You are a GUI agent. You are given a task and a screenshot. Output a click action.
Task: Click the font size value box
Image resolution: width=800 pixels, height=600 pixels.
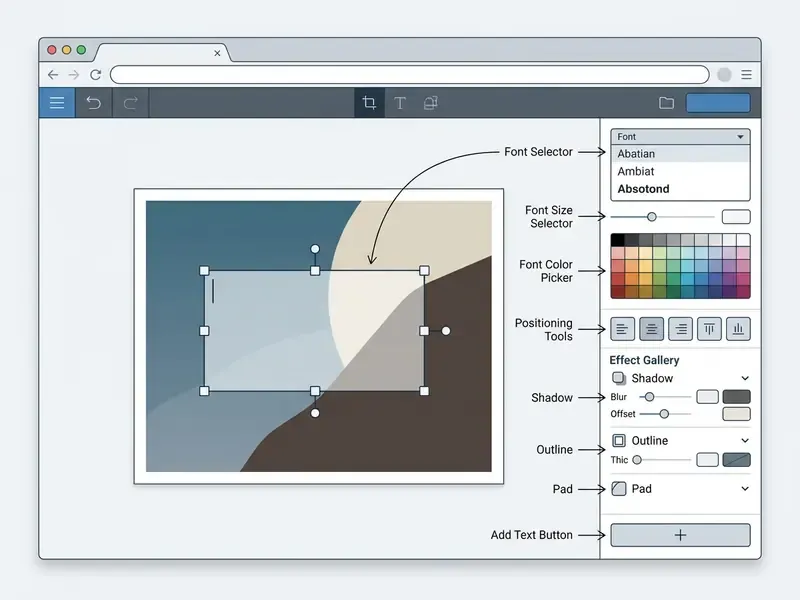click(736, 217)
